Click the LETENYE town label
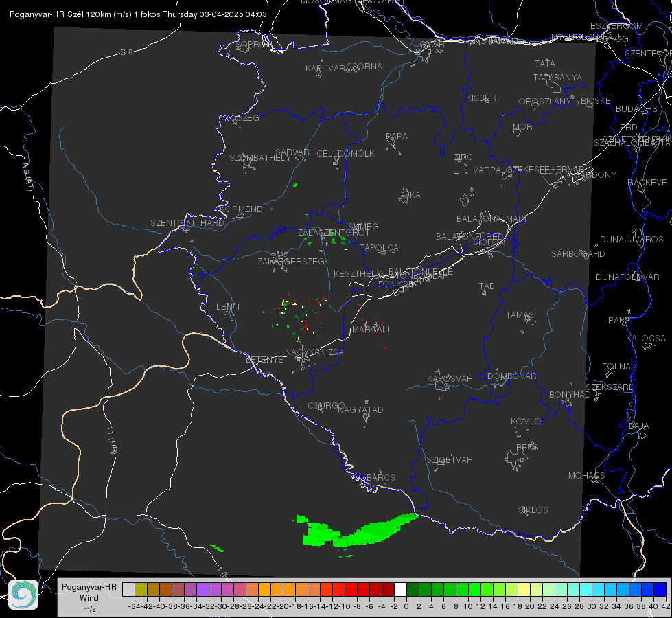This screenshot has width=672, height=618. click(x=264, y=359)
